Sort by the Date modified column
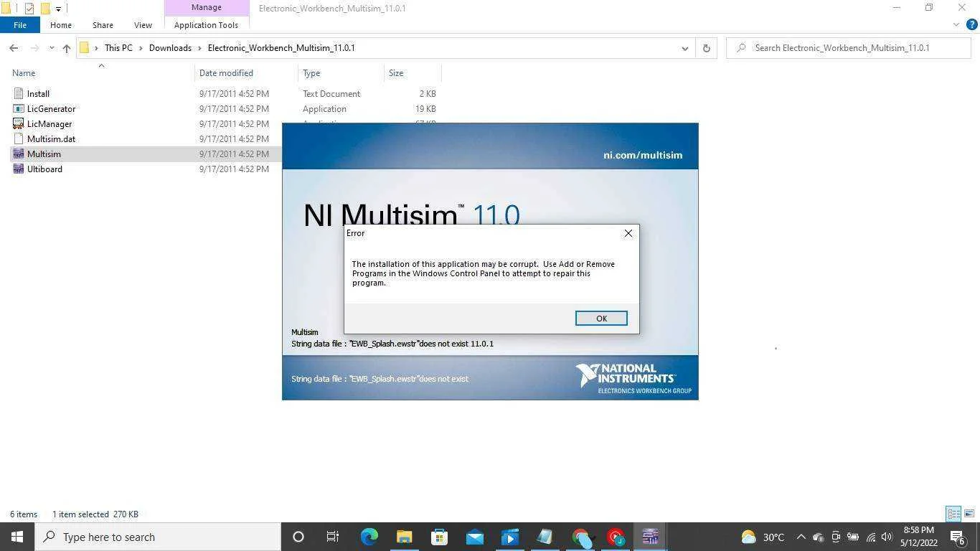Viewport: 980px width, 551px height. [225, 73]
